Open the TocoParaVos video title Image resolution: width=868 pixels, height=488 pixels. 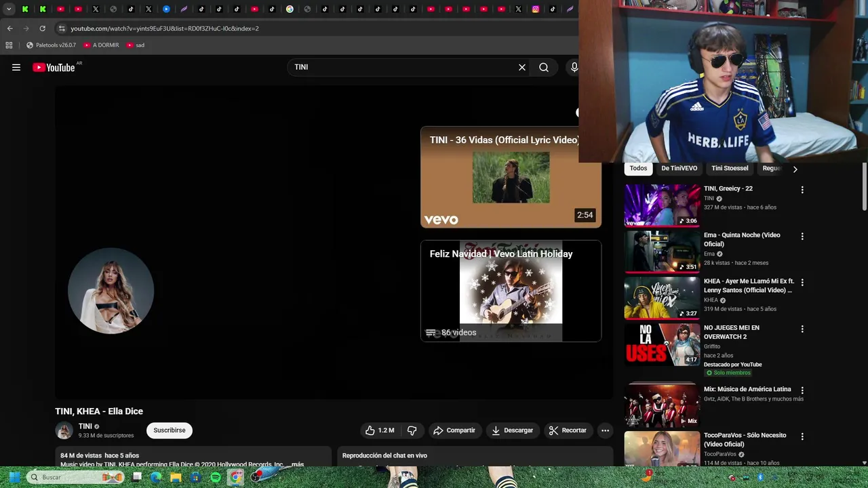pos(745,439)
